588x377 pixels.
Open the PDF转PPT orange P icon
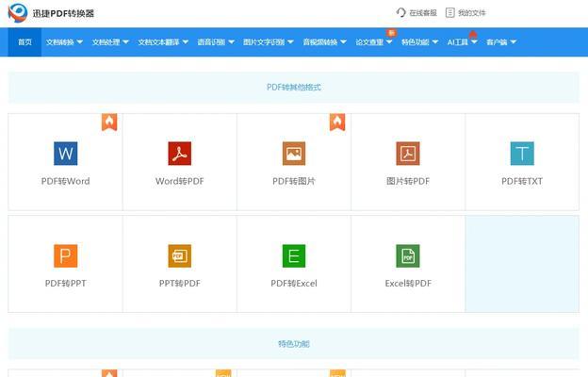(x=66, y=255)
